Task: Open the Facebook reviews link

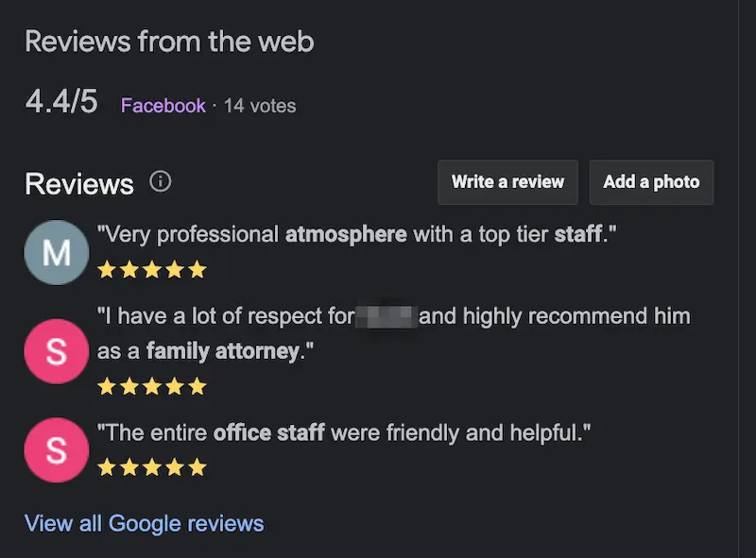Action: point(163,106)
